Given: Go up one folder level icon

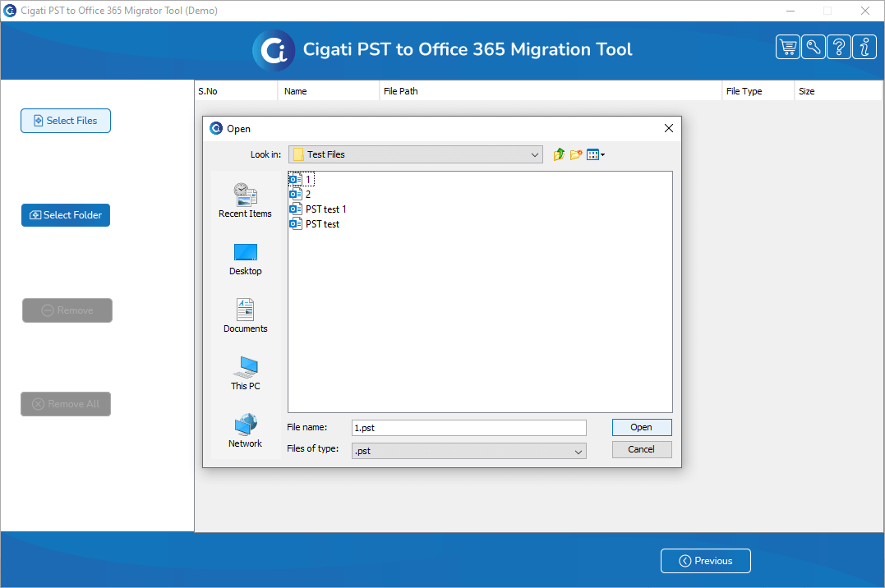Looking at the screenshot, I should pyautogui.click(x=559, y=154).
